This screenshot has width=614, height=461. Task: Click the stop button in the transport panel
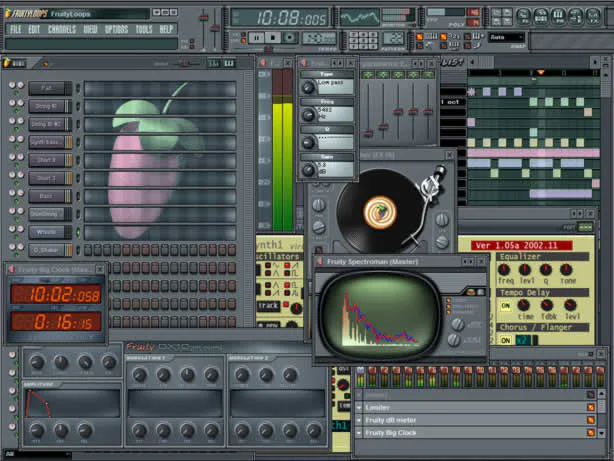273,38
